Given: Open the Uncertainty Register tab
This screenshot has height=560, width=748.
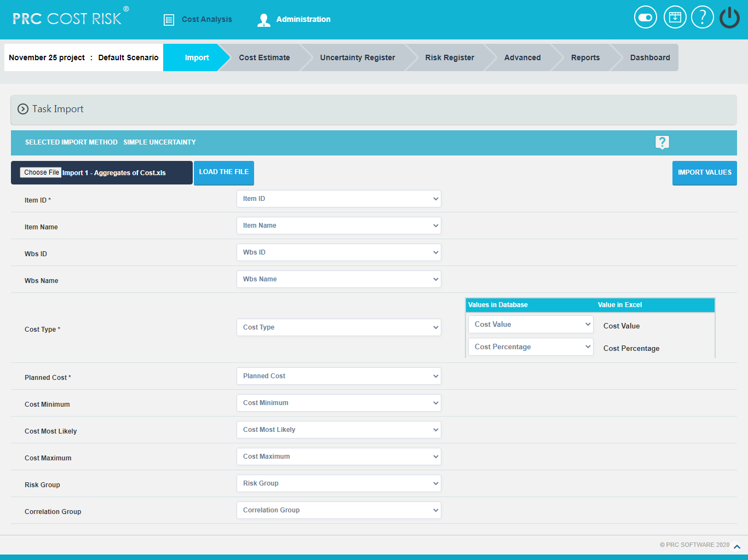Looking at the screenshot, I should (357, 57).
